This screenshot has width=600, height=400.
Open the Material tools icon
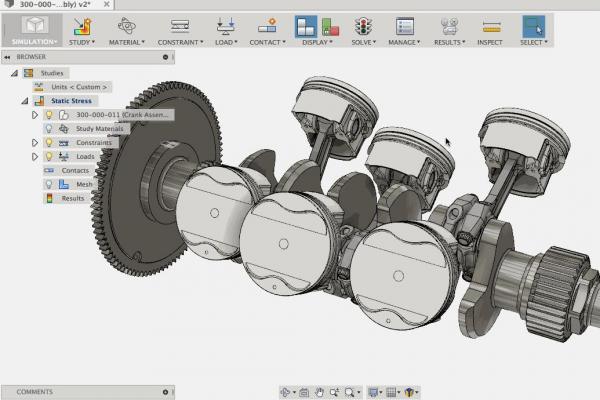click(x=129, y=26)
